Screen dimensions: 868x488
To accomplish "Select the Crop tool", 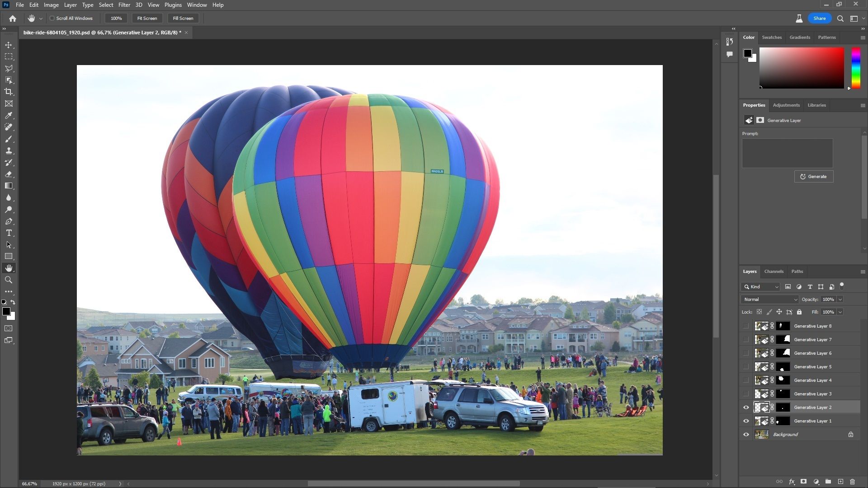I will tap(9, 92).
